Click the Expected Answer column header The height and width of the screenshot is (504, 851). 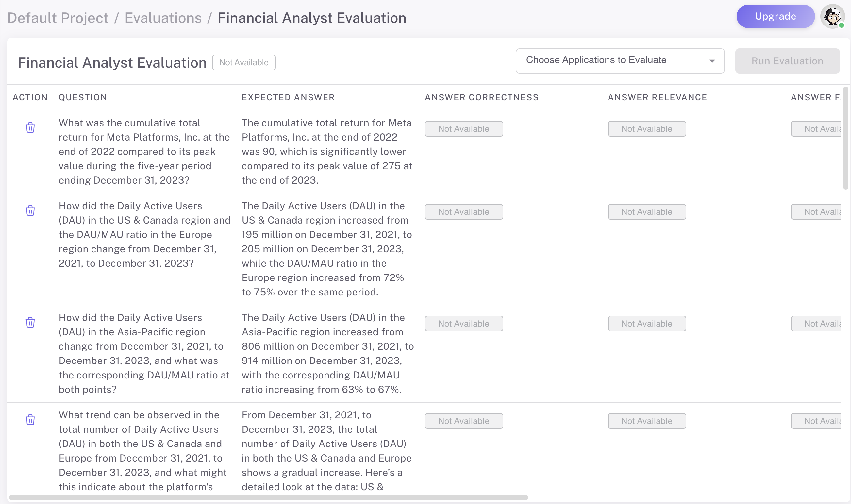tap(288, 97)
